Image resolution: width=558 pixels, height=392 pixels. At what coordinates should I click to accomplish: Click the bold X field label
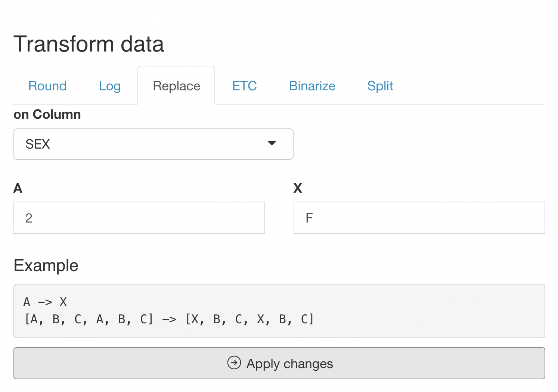pos(298,188)
